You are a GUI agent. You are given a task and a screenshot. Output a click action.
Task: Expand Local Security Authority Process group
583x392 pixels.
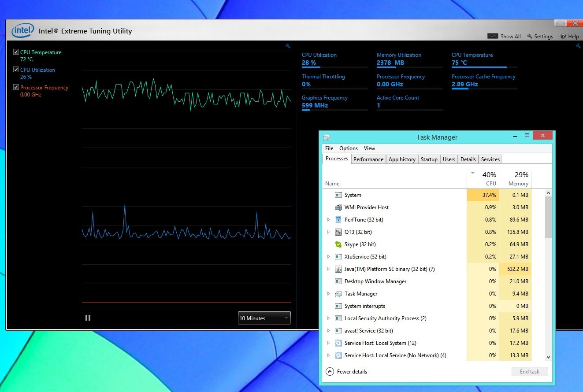328,318
